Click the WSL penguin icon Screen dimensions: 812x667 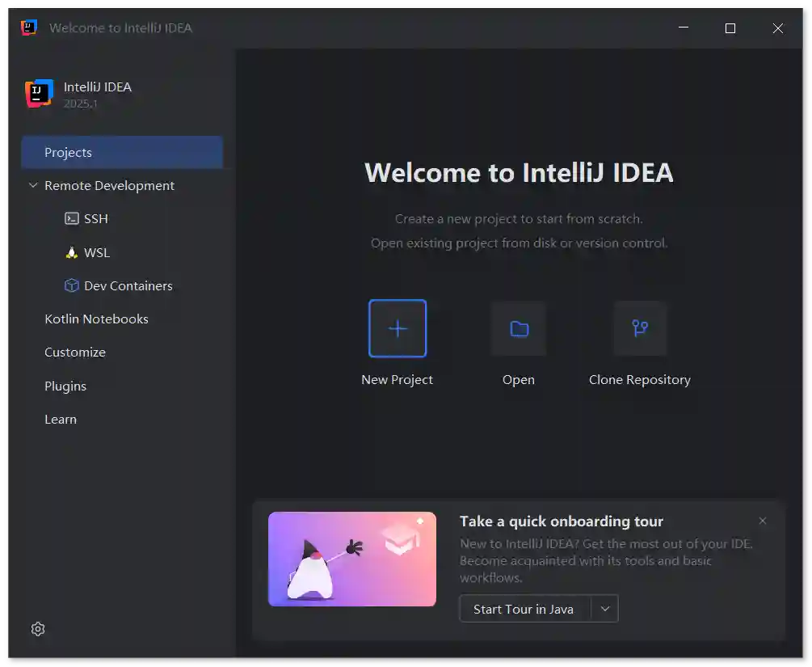[x=72, y=252]
